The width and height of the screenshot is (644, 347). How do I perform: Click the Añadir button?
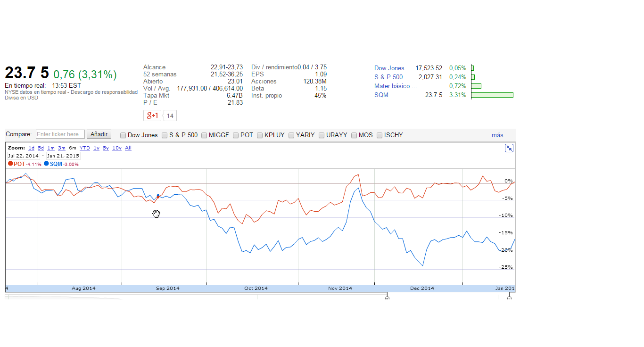(x=99, y=134)
